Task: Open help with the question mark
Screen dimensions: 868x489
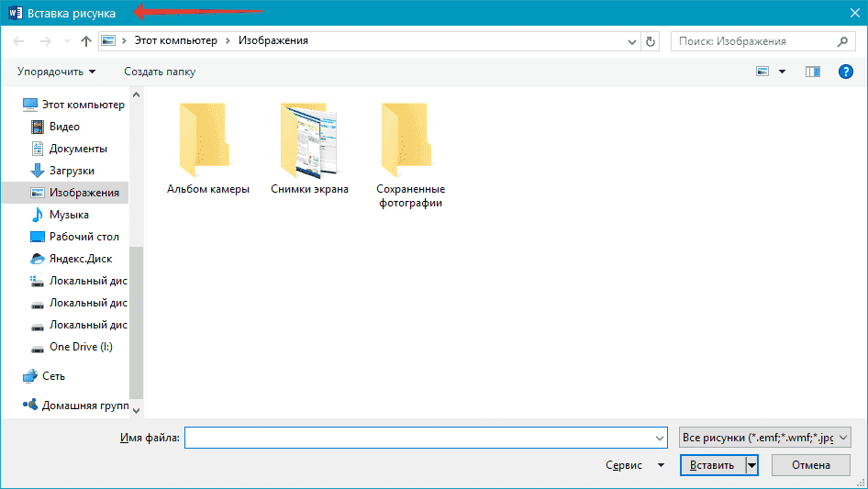Action: (845, 72)
